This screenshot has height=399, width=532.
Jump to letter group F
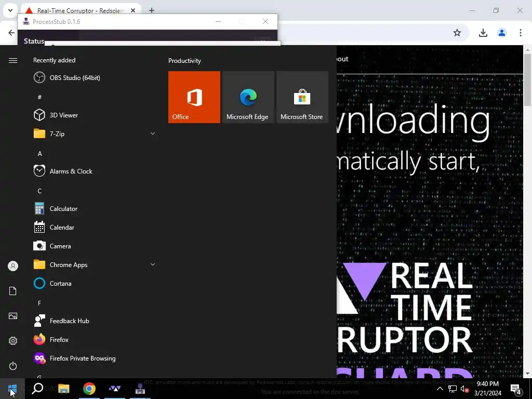pyautogui.click(x=39, y=303)
